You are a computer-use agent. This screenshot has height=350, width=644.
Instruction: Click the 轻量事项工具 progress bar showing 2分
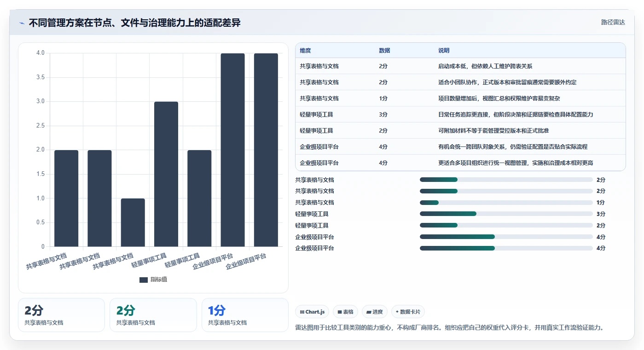506,226
